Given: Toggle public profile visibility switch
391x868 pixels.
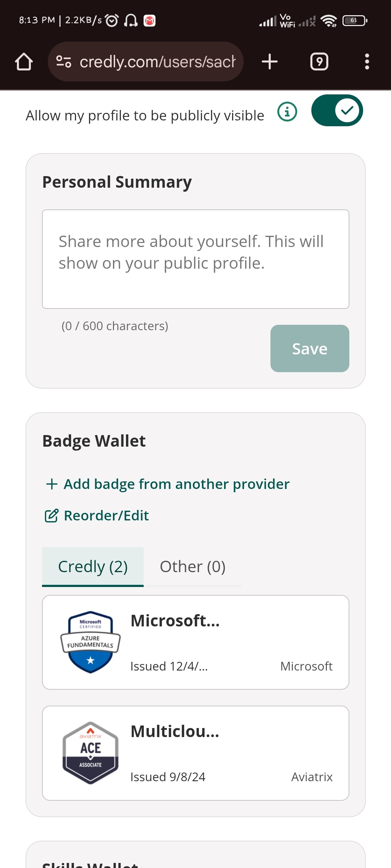Looking at the screenshot, I should point(337,111).
